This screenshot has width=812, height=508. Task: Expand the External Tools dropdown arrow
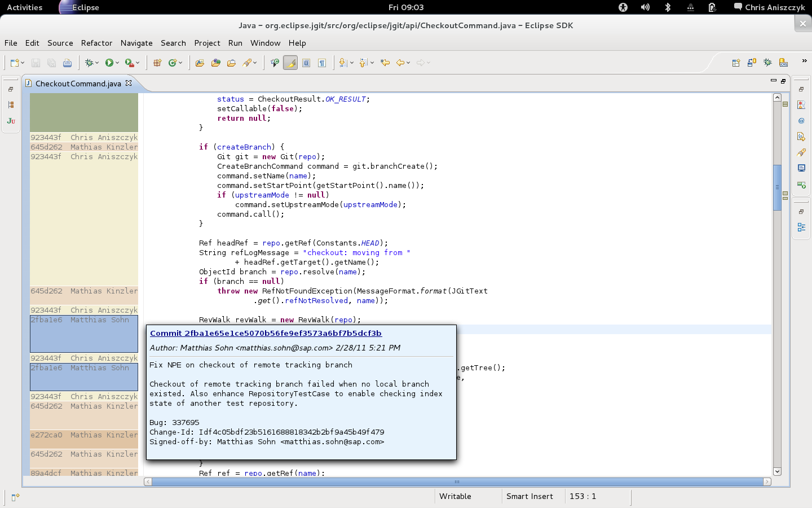pyautogui.click(x=138, y=63)
